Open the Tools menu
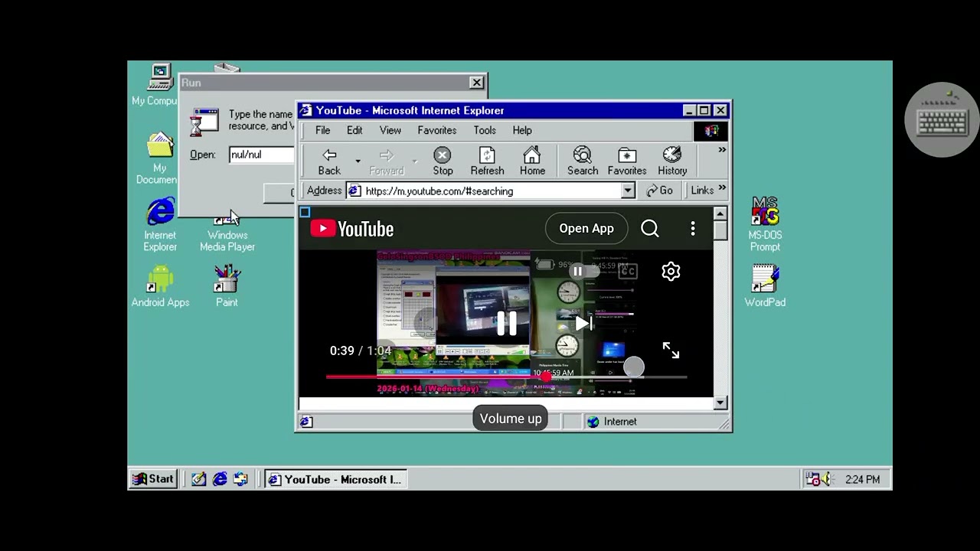This screenshot has width=980, height=551. [x=485, y=131]
